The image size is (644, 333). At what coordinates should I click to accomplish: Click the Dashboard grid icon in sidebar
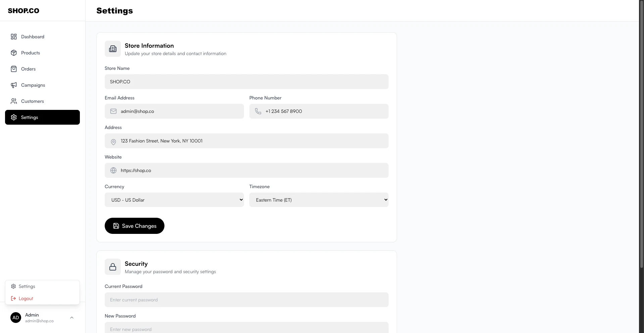(14, 37)
